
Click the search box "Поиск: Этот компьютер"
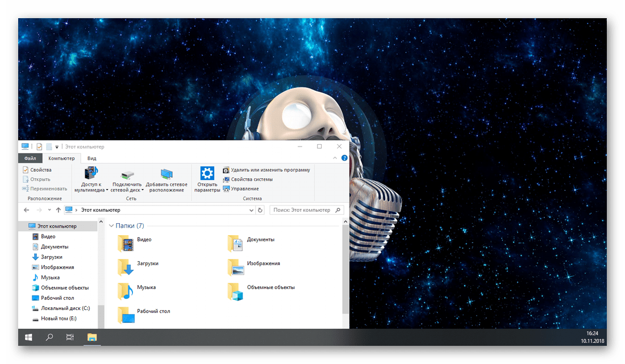tap(302, 210)
